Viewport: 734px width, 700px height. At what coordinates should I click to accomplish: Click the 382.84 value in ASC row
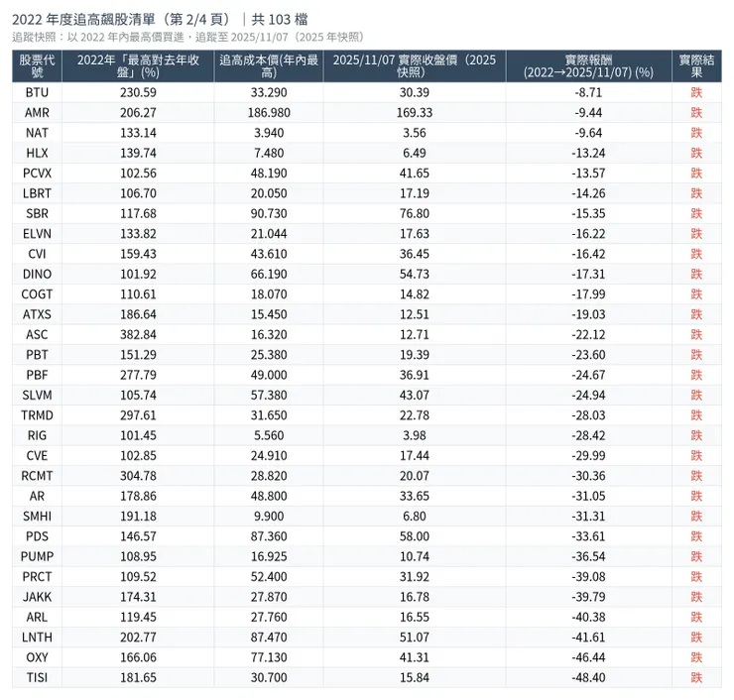pos(138,334)
